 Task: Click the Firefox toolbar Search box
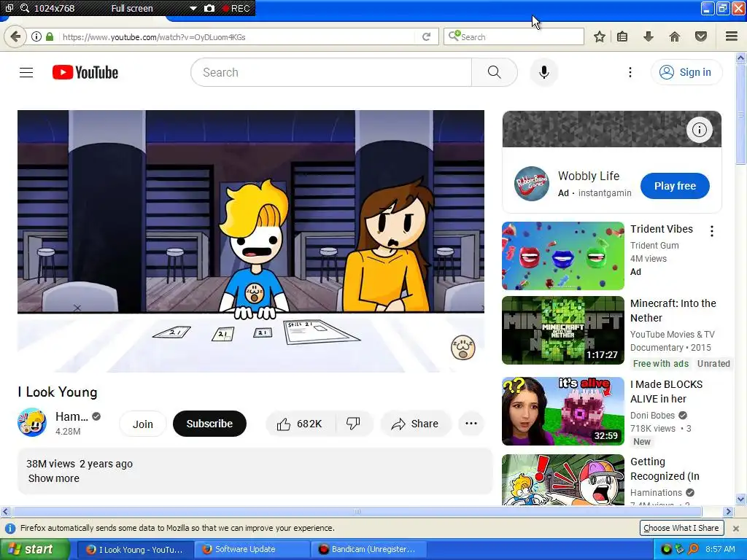pos(514,36)
